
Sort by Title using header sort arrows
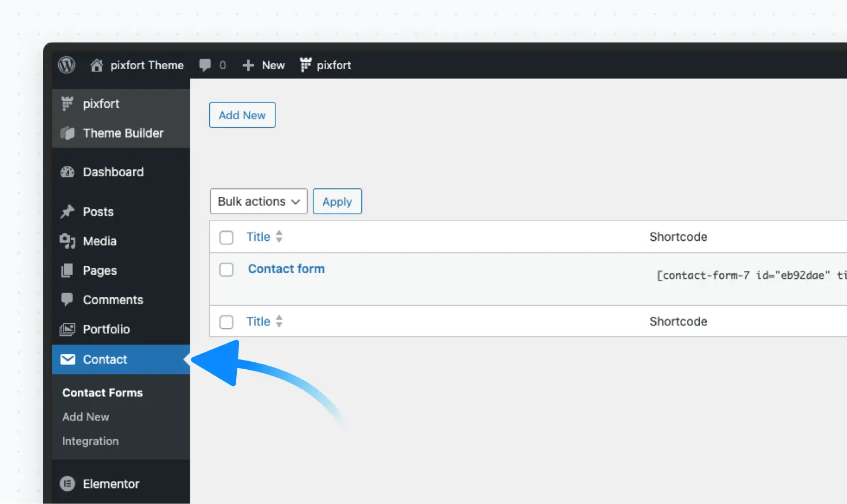click(279, 237)
